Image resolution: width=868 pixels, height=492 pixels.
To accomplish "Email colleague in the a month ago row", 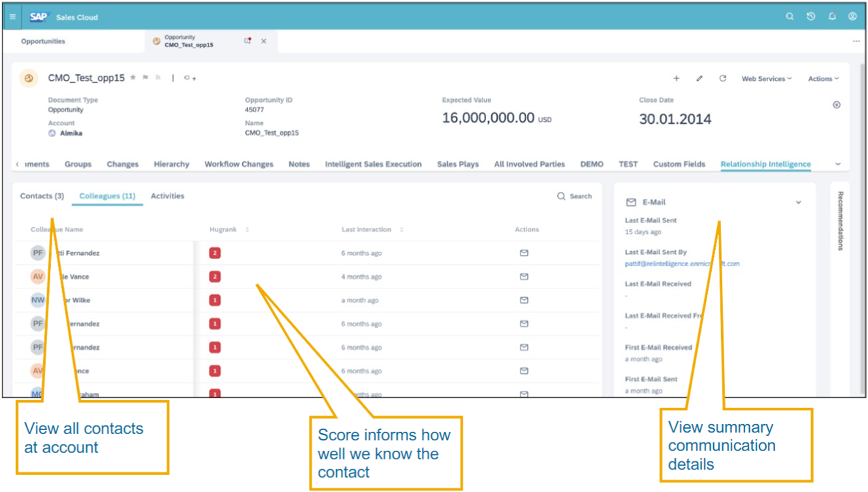I will click(x=524, y=300).
